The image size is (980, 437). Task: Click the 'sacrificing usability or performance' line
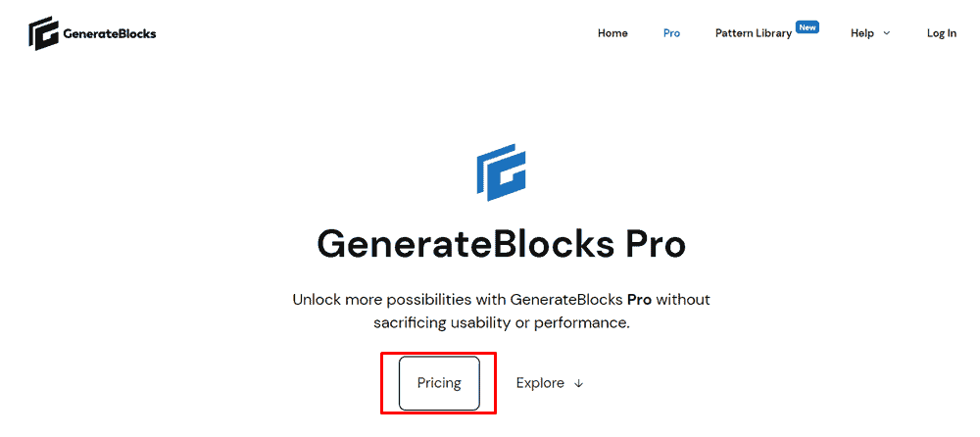(x=501, y=323)
